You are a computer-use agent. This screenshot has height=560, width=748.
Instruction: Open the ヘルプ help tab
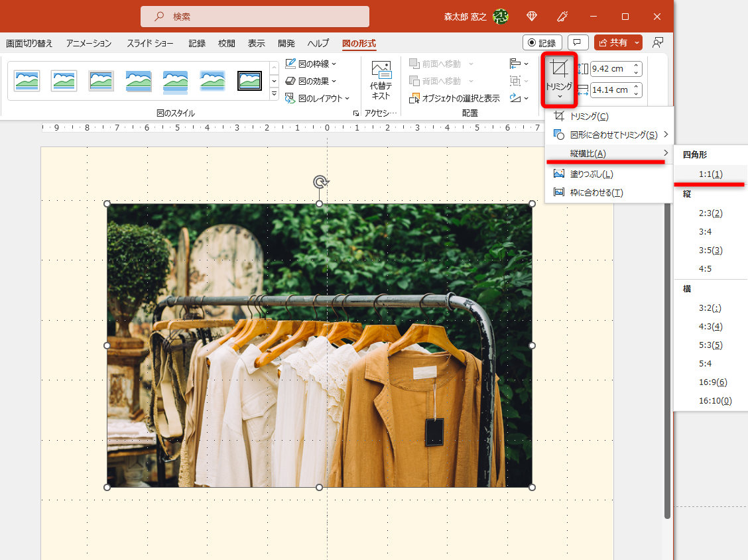pyautogui.click(x=318, y=43)
